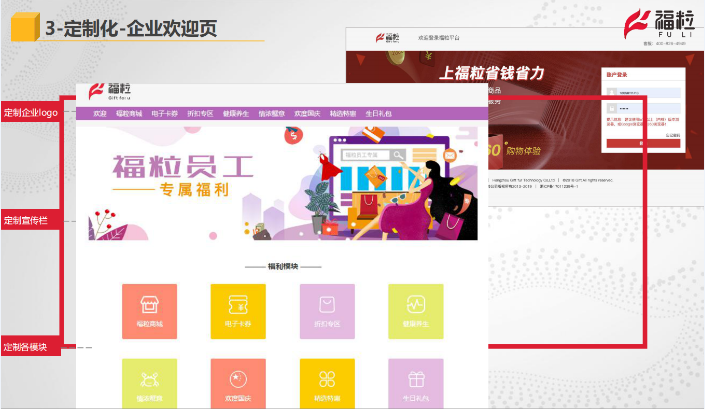The width and height of the screenshot is (705, 409).
Task: Open the 生日礼包 gift box tile
Action: [415, 383]
